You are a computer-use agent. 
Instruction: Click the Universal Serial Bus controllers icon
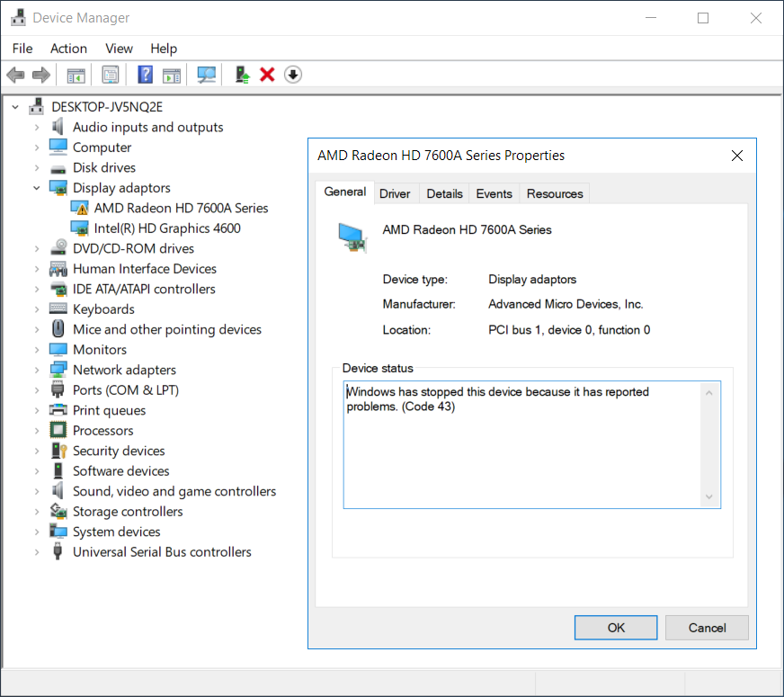point(58,551)
